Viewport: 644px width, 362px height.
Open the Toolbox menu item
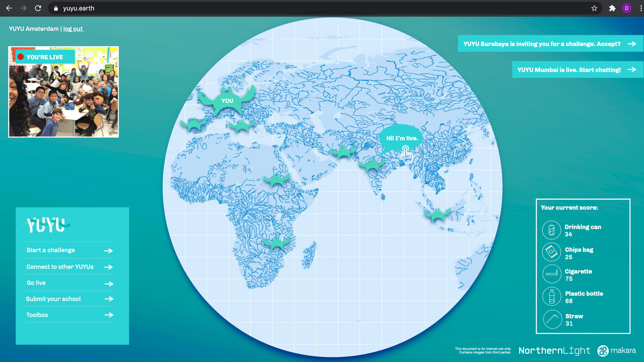coord(69,315)
